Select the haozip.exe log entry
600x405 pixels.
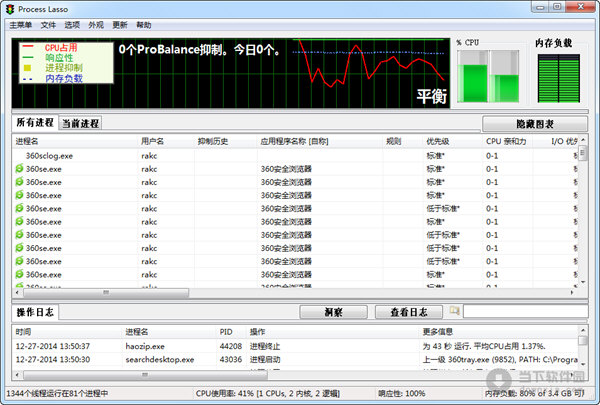coord(295,346)
